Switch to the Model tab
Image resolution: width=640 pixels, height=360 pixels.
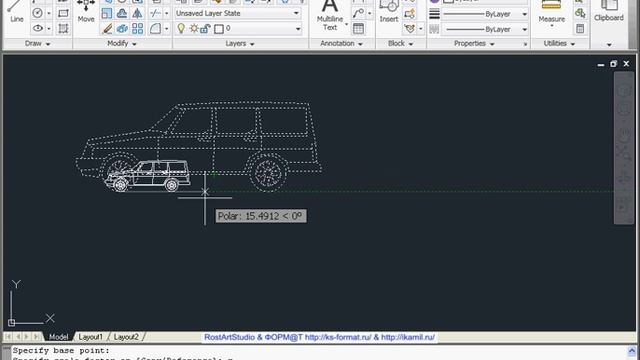[58, 337]
